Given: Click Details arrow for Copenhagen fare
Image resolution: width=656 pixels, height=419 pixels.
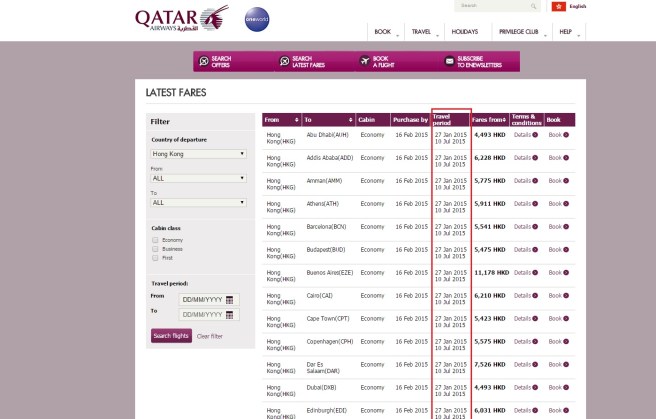Looking at the screenshot, I should coord(535,342).
